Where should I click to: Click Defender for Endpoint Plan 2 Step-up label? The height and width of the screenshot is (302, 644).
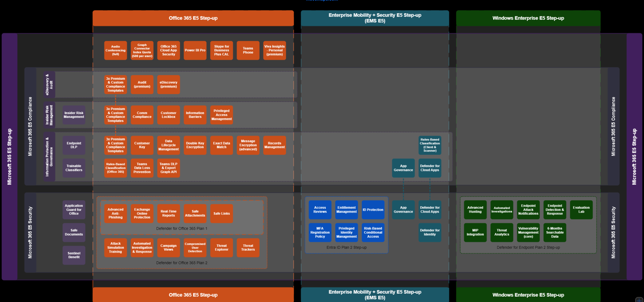pos(528,248)
